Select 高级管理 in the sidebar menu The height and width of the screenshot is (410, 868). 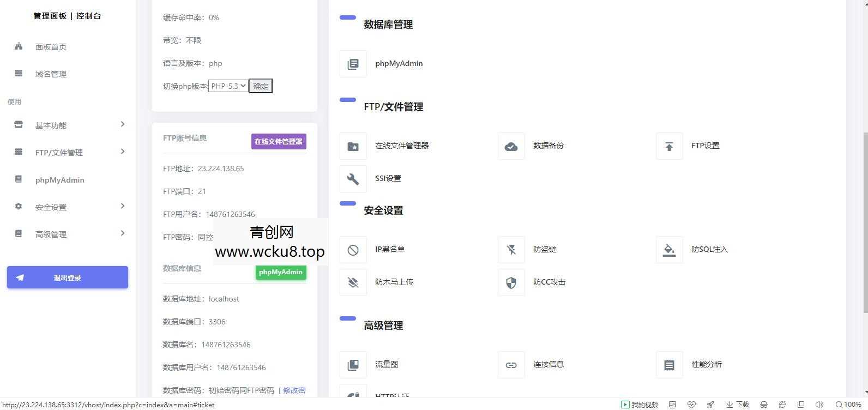tap(51, 234)
